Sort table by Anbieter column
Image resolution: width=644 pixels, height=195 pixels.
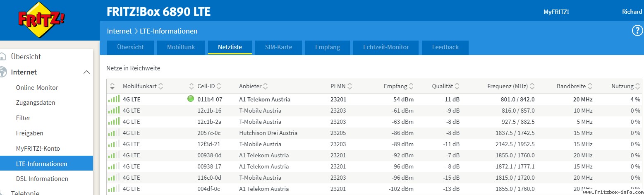(x=253, y=86)
